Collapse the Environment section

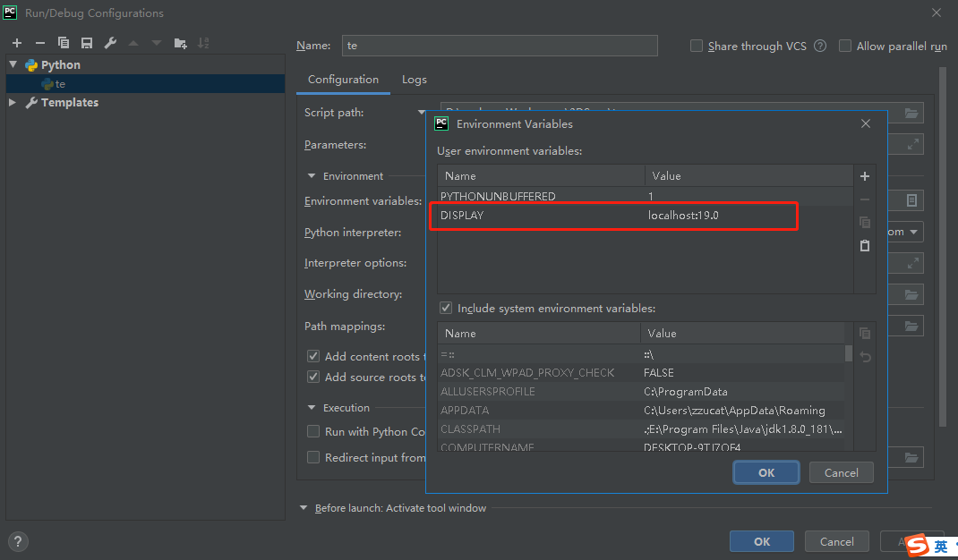coord(311,175)
